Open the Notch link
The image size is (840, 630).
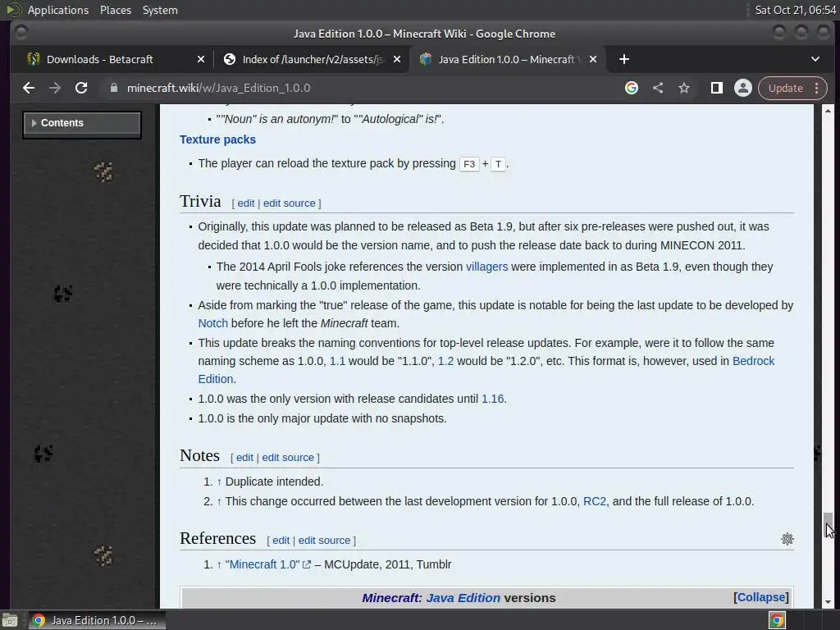(x=212, y=323)
